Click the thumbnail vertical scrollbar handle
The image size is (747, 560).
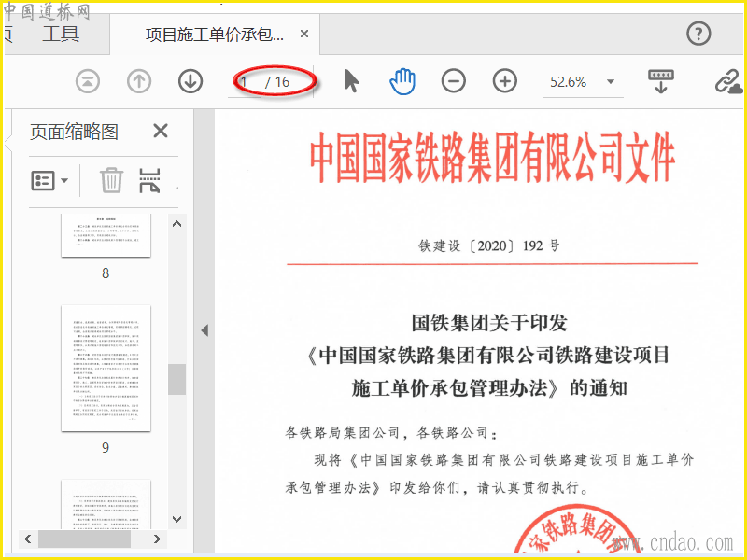[x=176, y=380]
